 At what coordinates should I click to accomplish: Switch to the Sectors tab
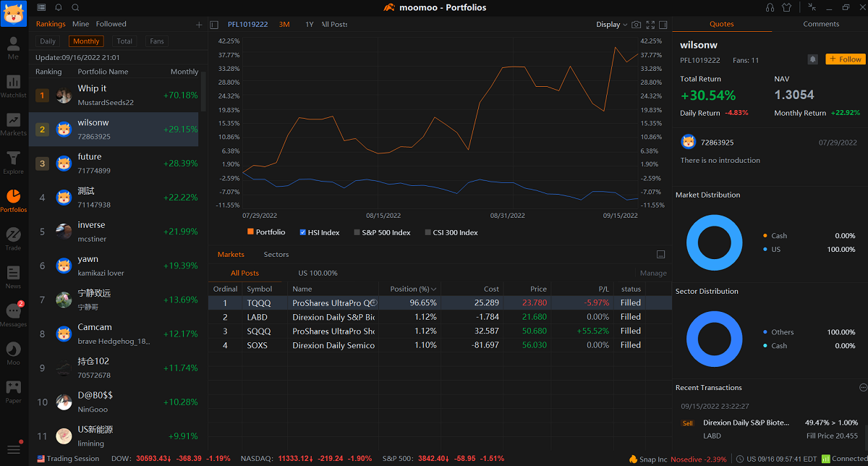[276, 255]
